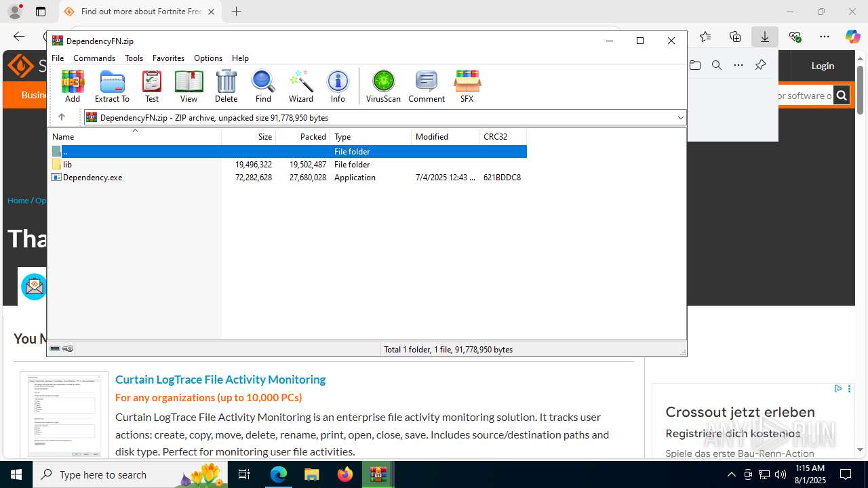
Task: Click the Test archive icon
Action: 152,86
